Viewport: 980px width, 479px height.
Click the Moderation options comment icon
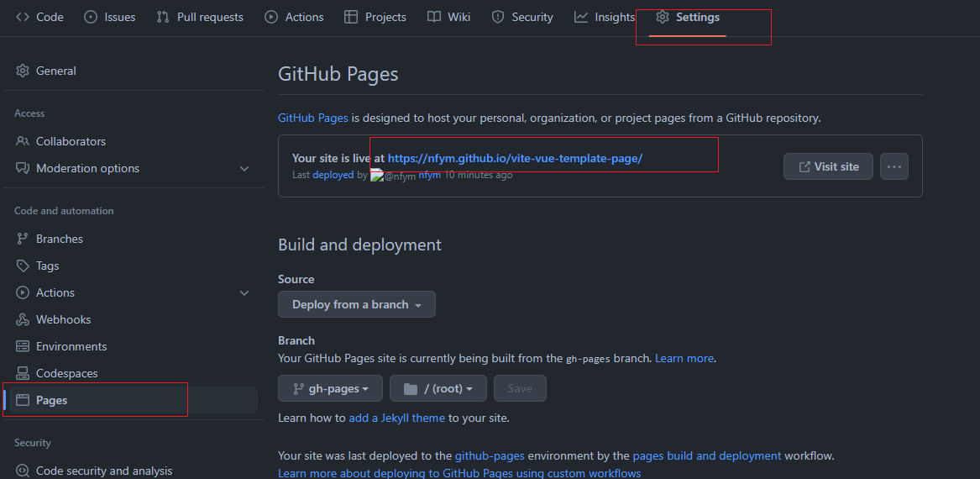click(23, 168)
